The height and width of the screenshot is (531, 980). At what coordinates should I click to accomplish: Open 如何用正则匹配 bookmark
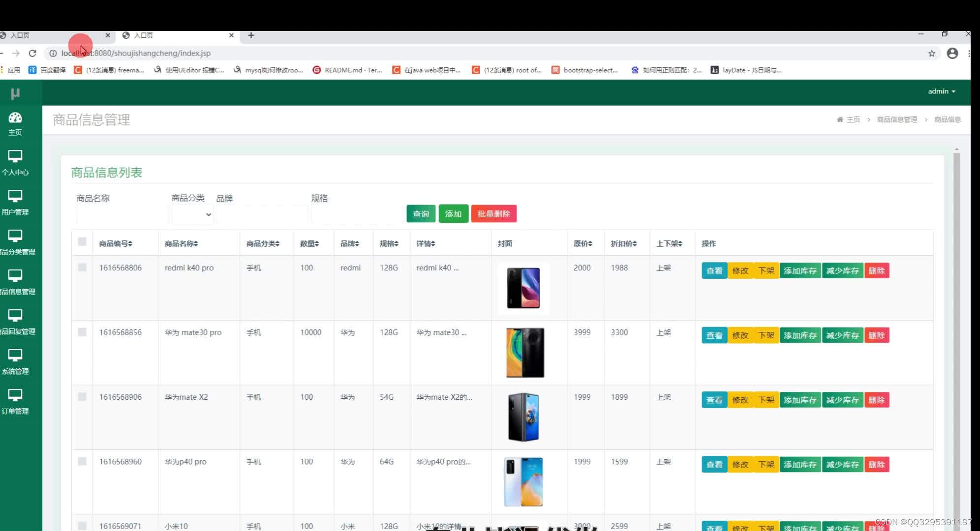pos(667,70)
